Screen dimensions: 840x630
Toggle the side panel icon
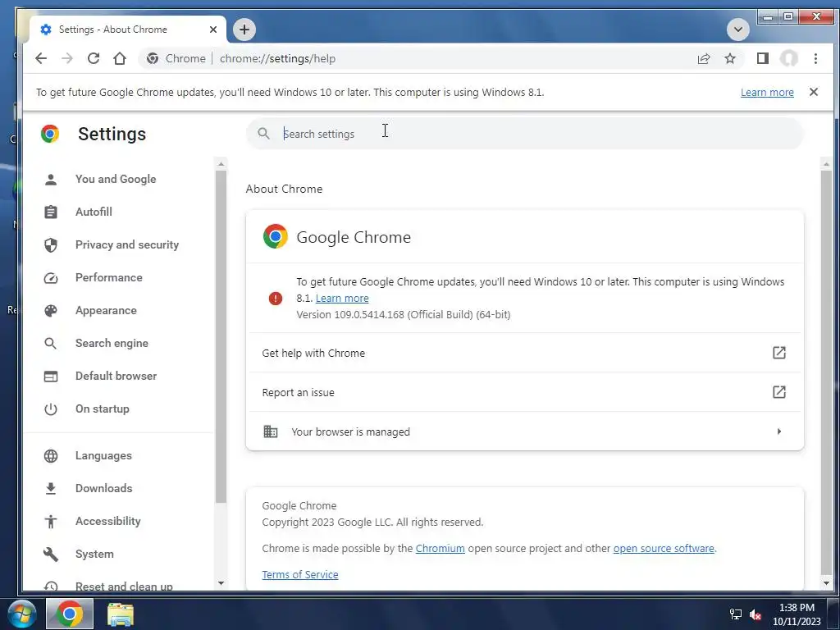(762, 58)
